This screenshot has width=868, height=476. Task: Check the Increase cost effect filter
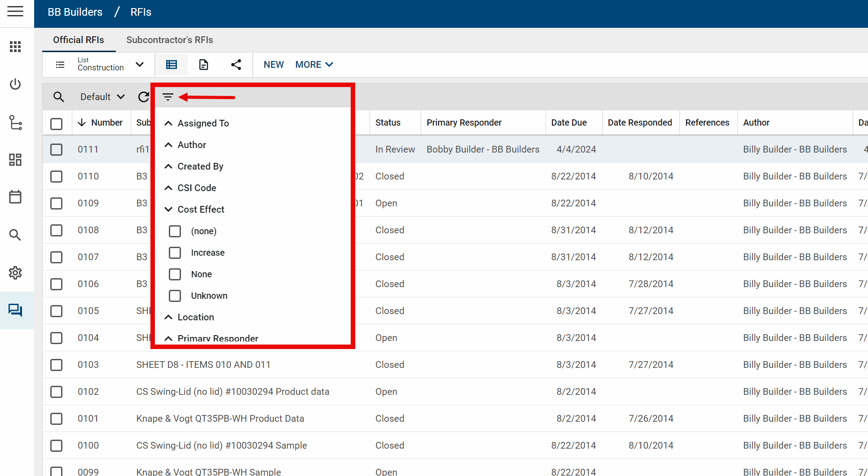(x=175, y=253)
